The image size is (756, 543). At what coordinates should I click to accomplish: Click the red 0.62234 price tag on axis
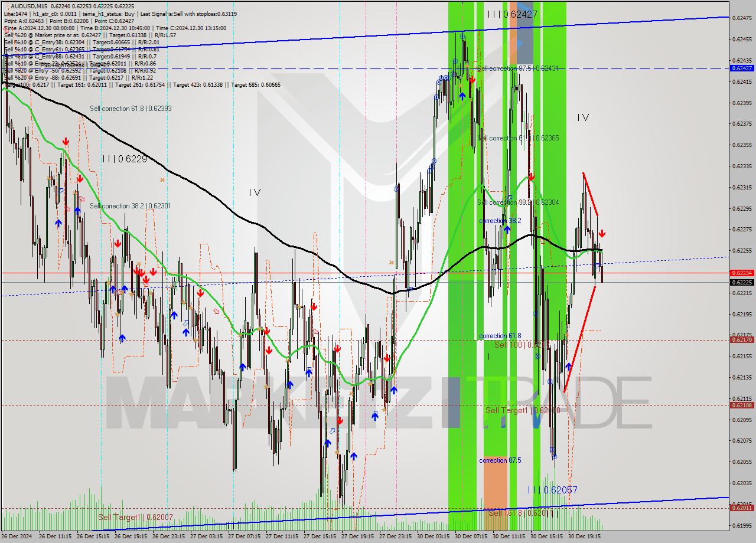pyautogui.click(x=742, y=273)
